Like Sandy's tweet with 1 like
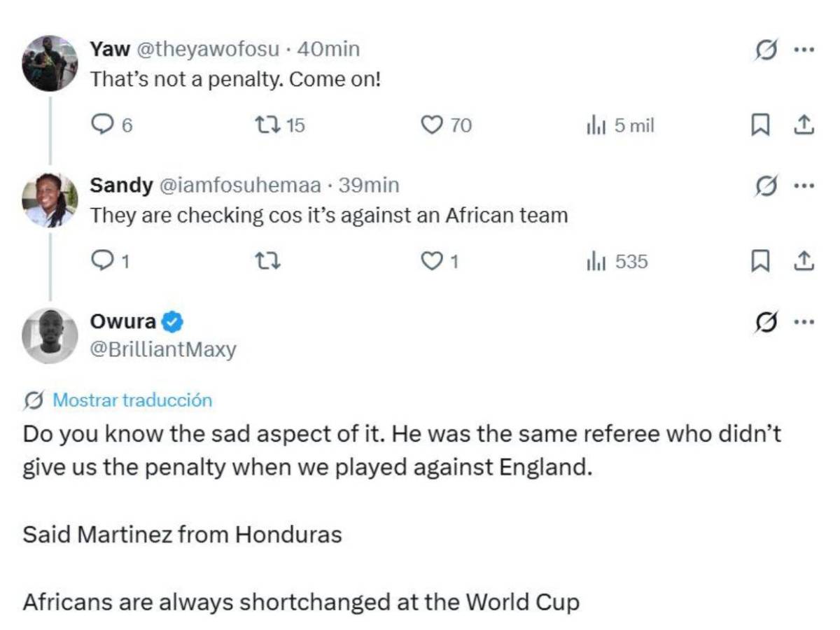The height and width of the screenshot is (630, 840). click(440, 262)
